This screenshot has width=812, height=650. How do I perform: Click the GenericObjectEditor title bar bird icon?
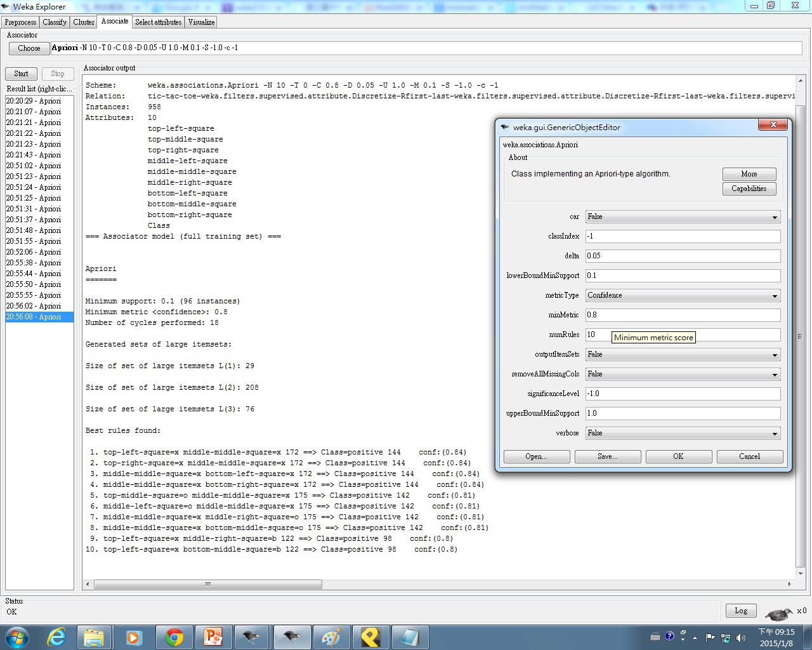pos(505,127)
